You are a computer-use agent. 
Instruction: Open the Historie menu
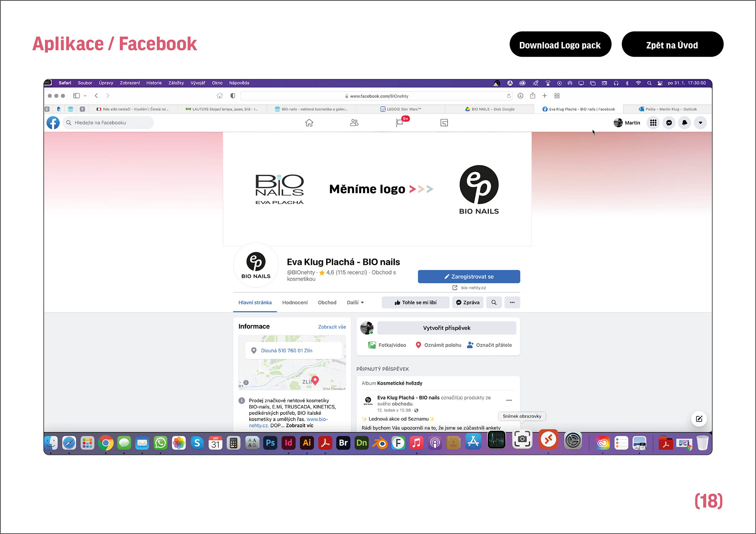tap(154, 83)
